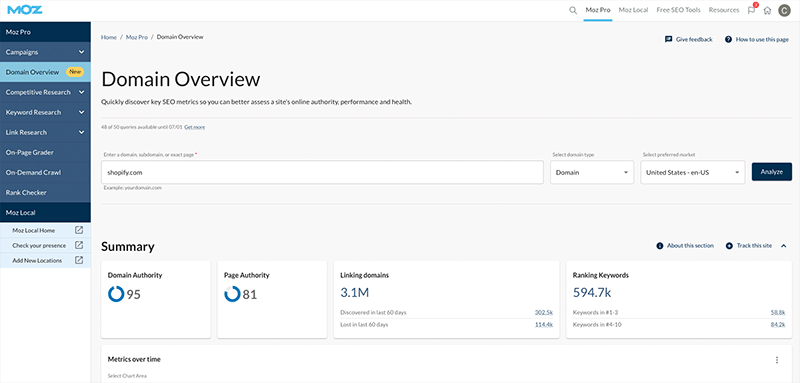Click the 84.2k keywords in #4-10 value
800x383 pixels.
point(778,324)
